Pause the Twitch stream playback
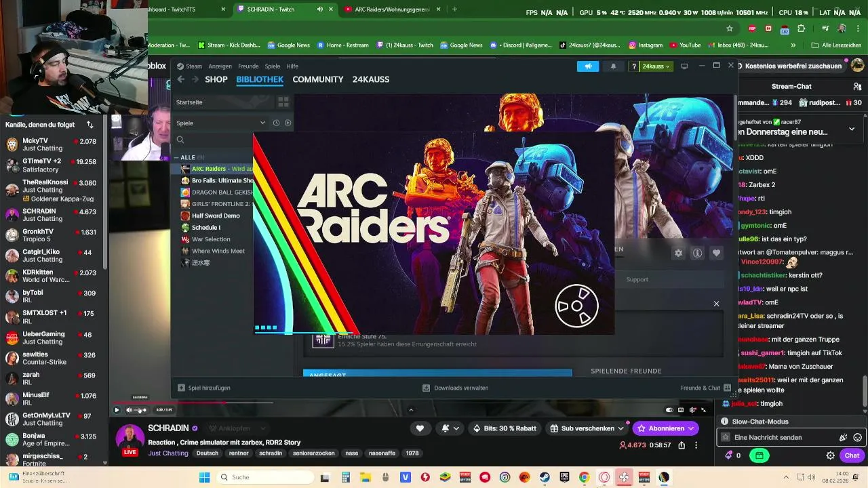868x488 pixels. click(x=117, y=410)
